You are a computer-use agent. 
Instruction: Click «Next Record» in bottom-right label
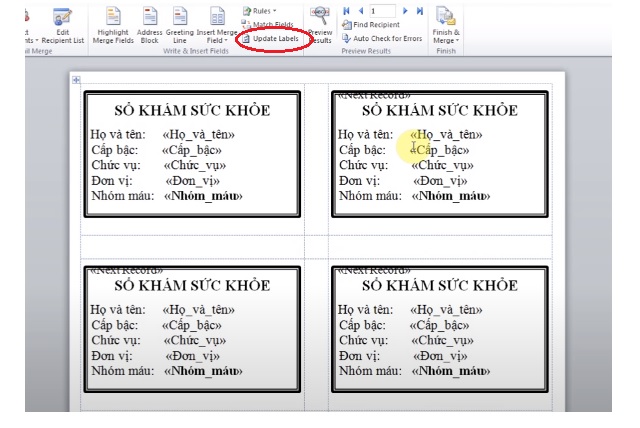(x=374, y=271)
